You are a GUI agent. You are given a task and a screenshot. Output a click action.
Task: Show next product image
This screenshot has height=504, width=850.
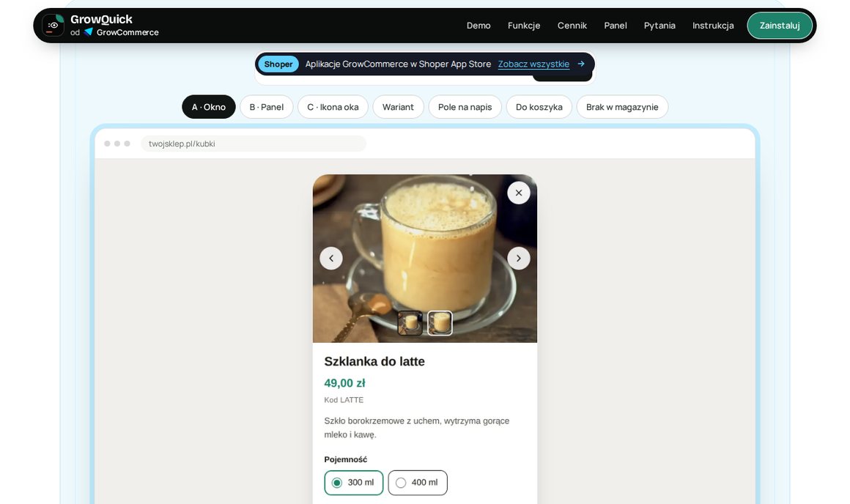pyautogui.click(x=519, y=259)
